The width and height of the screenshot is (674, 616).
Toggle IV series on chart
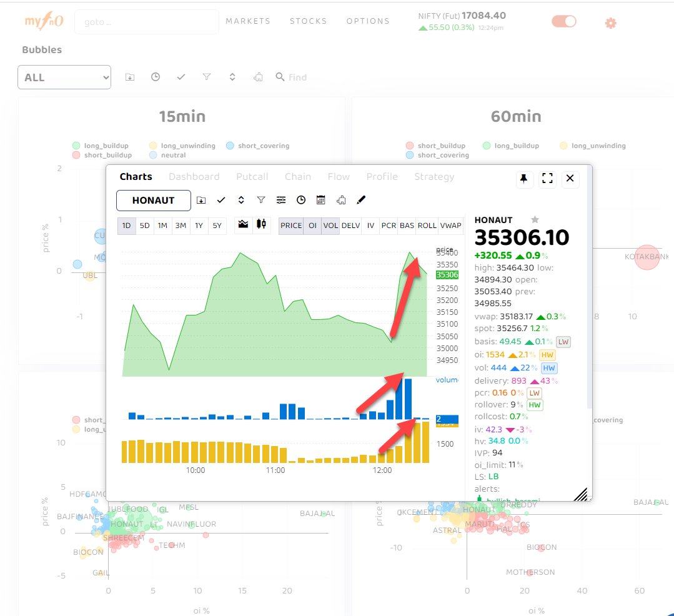pos(370,226)
